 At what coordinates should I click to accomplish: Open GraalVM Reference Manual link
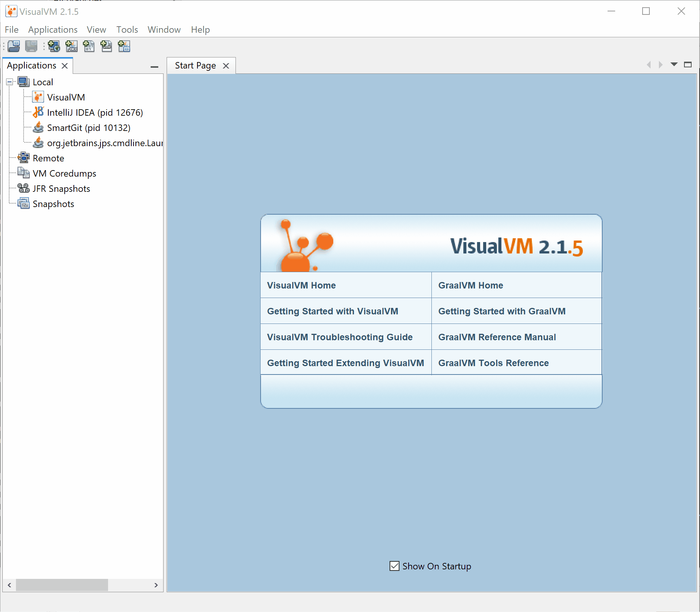pyautogui.click(x=497, y=337)
